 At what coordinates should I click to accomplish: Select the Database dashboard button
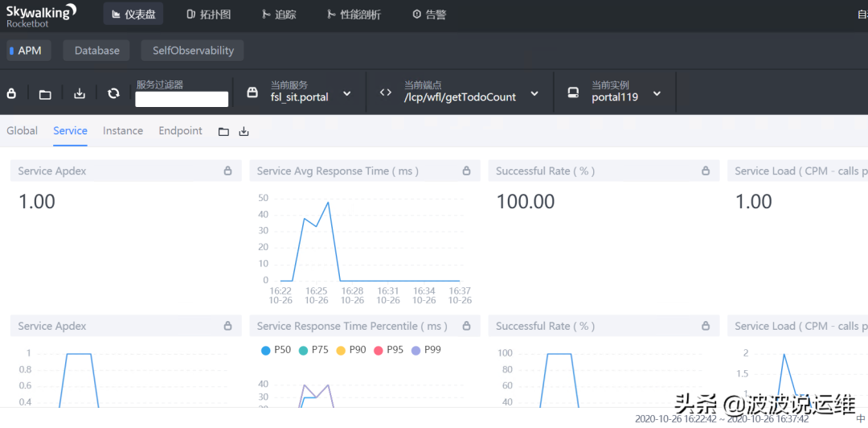point(97,51)
